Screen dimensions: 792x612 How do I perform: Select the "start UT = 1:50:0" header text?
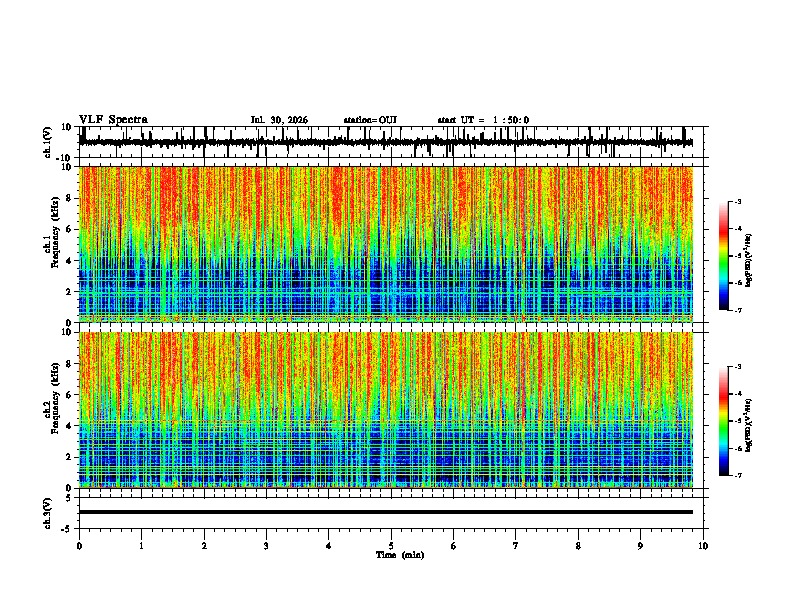483,120
